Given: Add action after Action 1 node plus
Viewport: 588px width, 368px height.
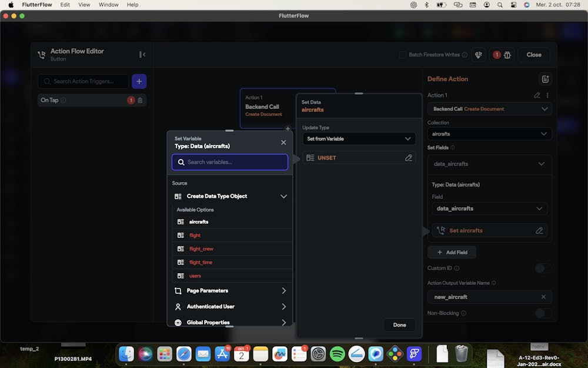Looking at the screenshot, I should coord(288,129).
